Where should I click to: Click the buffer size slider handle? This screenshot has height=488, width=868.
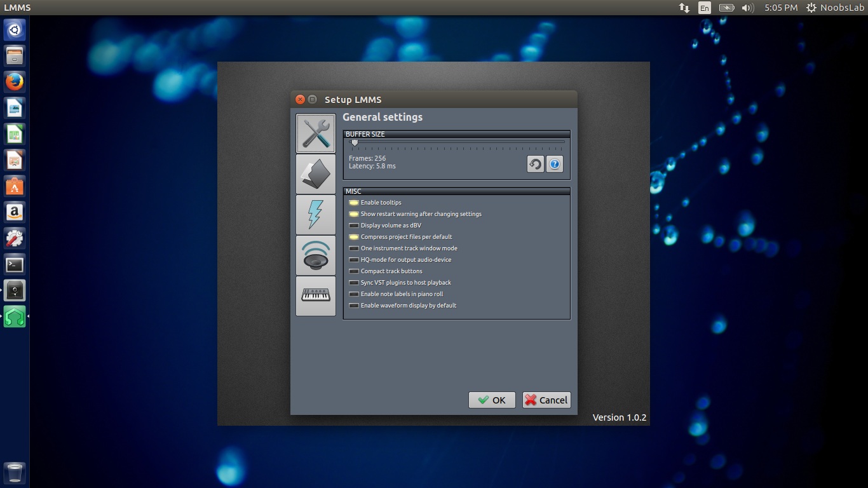coord(355,142)
